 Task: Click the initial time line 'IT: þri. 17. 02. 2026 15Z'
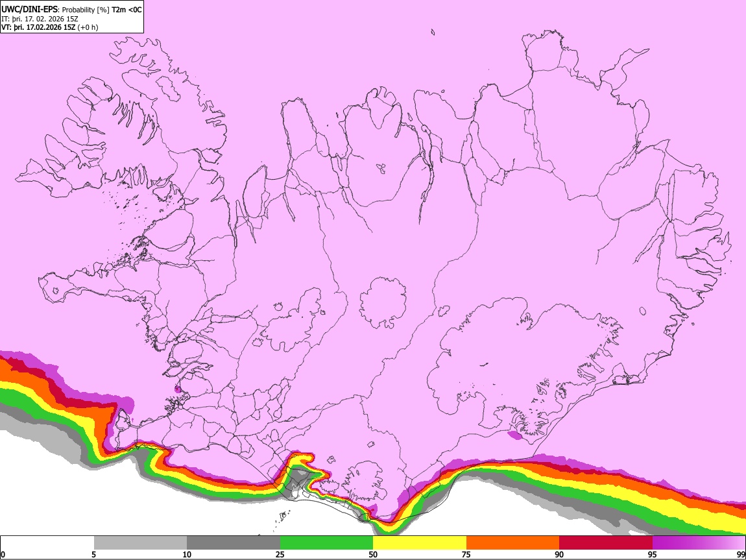click(40, 19)
